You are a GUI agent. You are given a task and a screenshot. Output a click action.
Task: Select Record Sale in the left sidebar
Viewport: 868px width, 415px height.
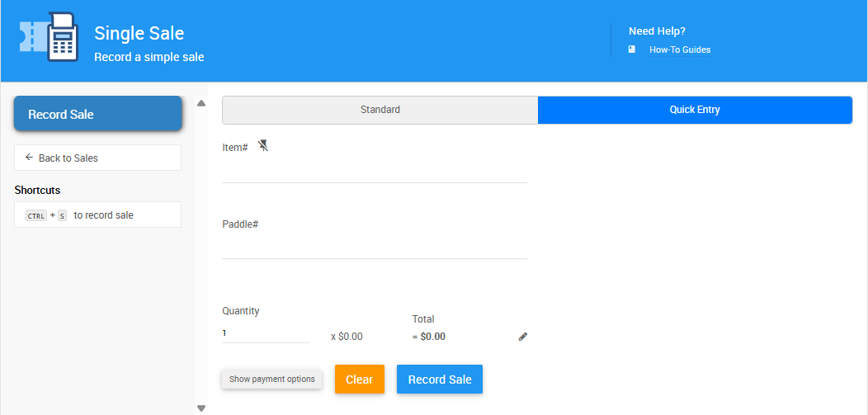(x=97, y=114)
